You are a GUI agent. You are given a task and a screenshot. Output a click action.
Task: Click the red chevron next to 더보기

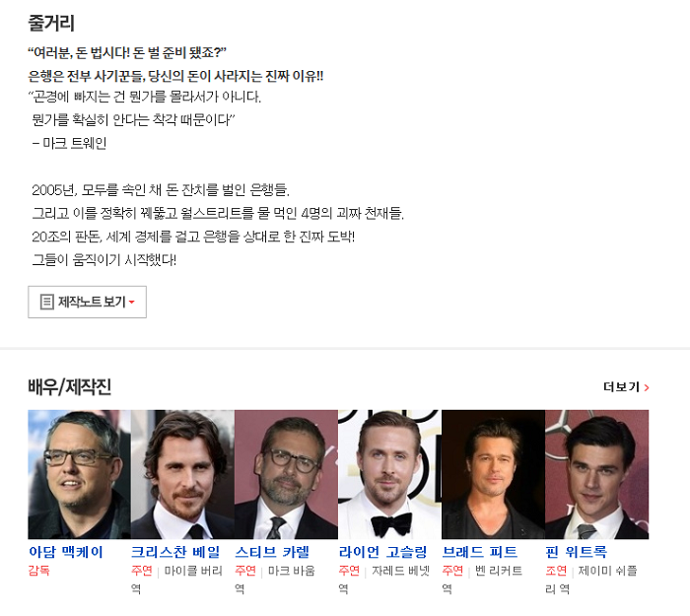click(647, 387)
